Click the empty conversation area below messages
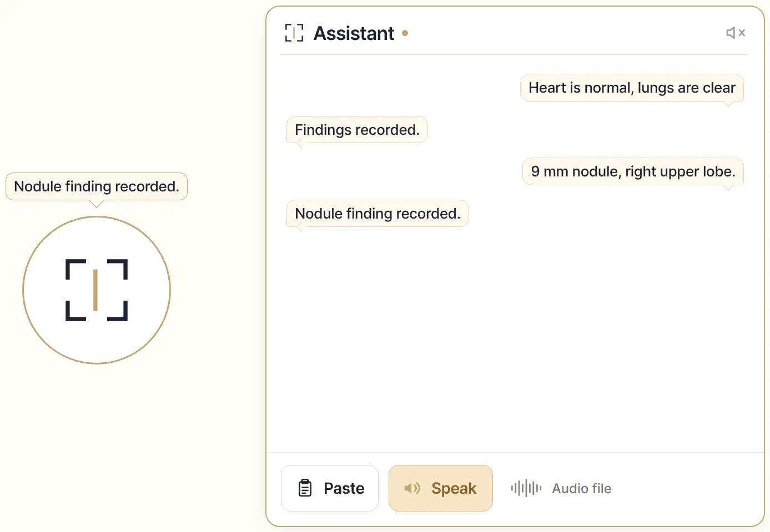Screen dimensions: 770x532 click(515, 338)
